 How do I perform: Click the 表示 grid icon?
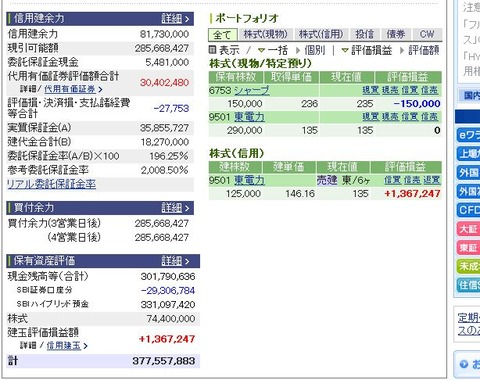coord(212,50)
